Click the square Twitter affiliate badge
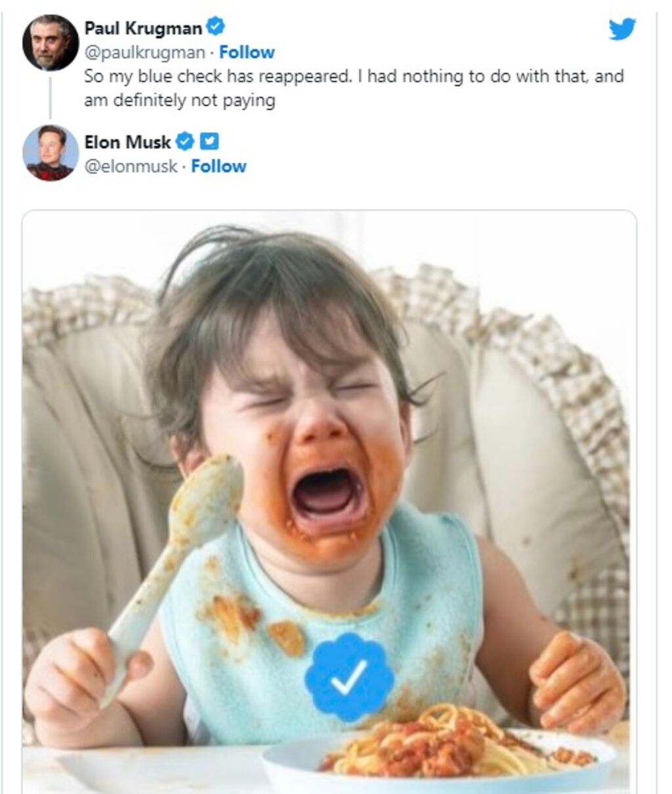The height and width of the screenshot is (794, 672). (x=209, y=141)
